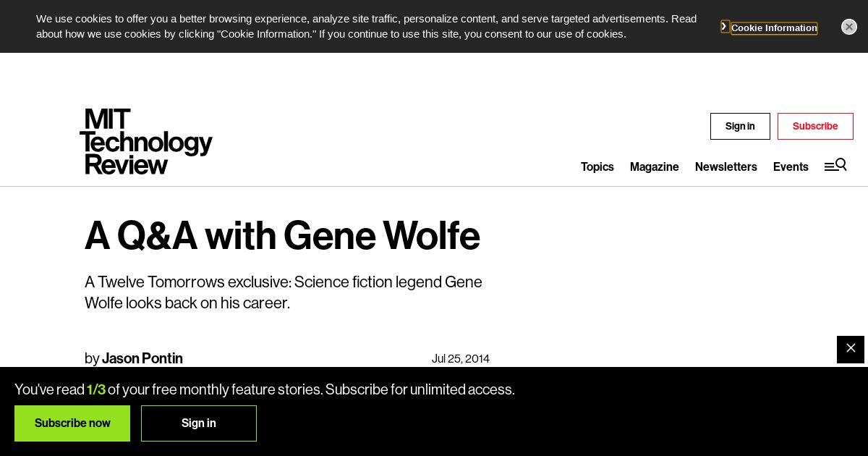Open the Topics navigation menu
Viewport: 868px width, 456px height.
[597, 167]
